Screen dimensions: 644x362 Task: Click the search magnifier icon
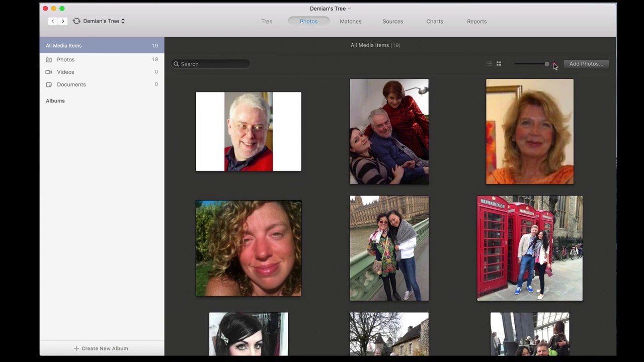[x=176, y=64]
